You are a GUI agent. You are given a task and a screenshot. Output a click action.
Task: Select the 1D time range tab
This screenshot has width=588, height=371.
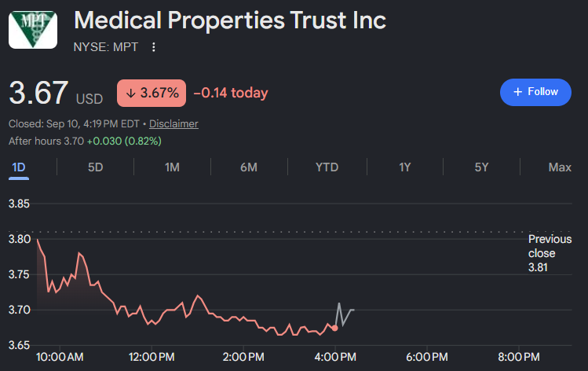click(18, 167)
